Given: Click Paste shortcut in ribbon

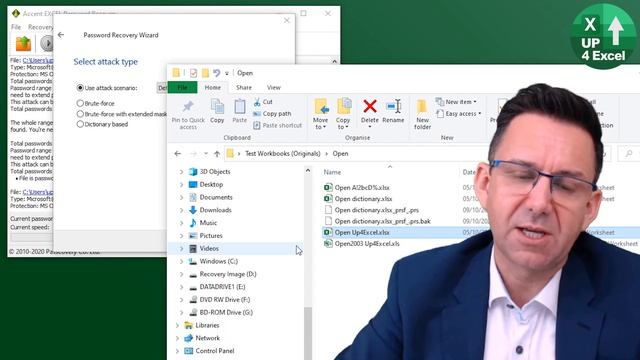Looking at the screenshot, I should point(278,125).
